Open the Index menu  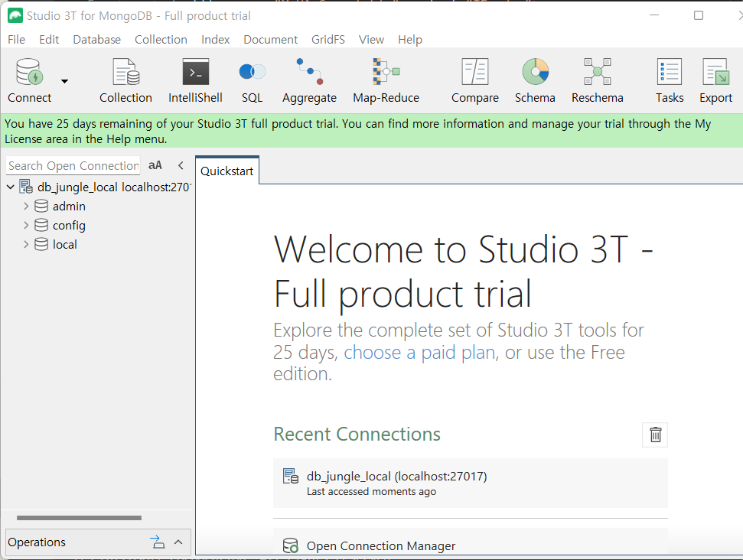click(x=215, y=39)
